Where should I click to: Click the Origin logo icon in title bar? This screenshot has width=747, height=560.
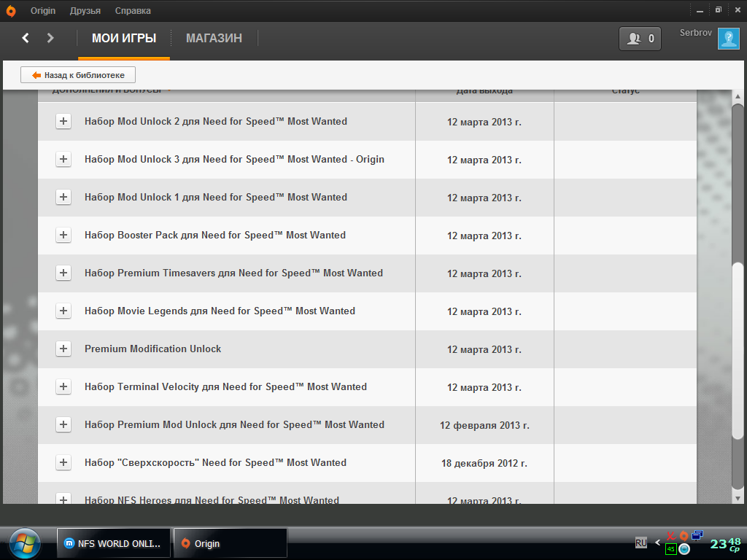(x=10, y=11)
